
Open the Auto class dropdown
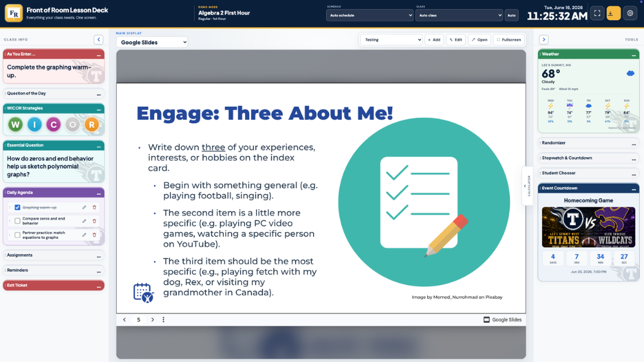[459, 15]
